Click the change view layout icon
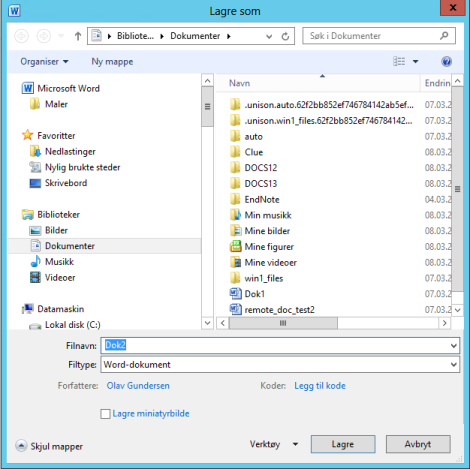Screen dimensions: 470x469 (x=399, y=61)
